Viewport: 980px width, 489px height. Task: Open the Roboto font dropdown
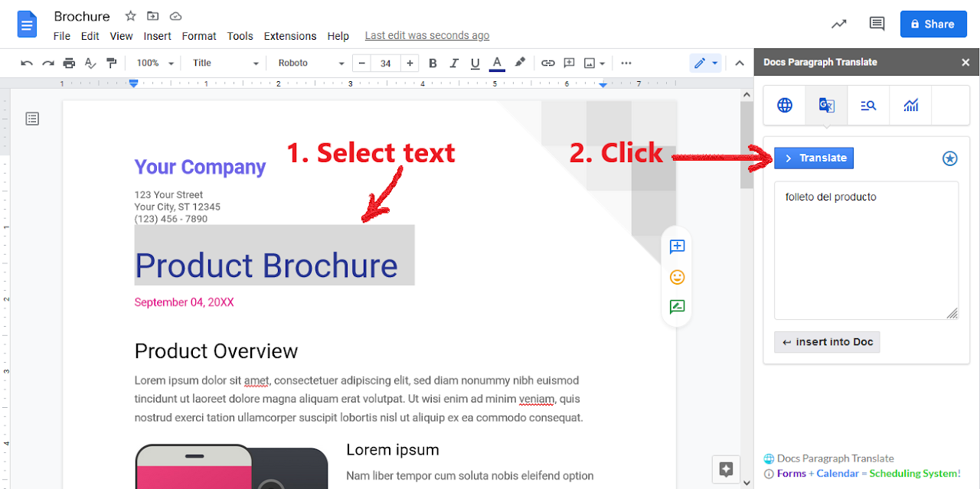pyautogui.click(x=311, y=63)
